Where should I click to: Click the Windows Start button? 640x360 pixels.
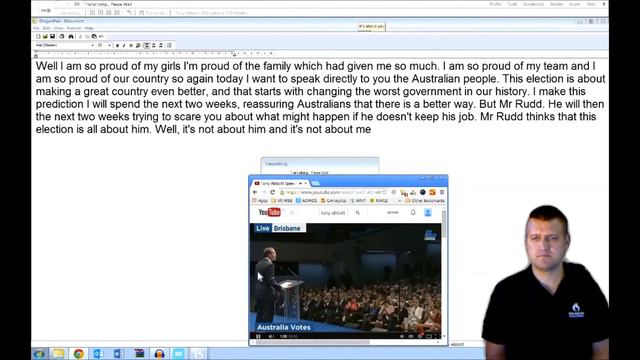pos(40,353)
